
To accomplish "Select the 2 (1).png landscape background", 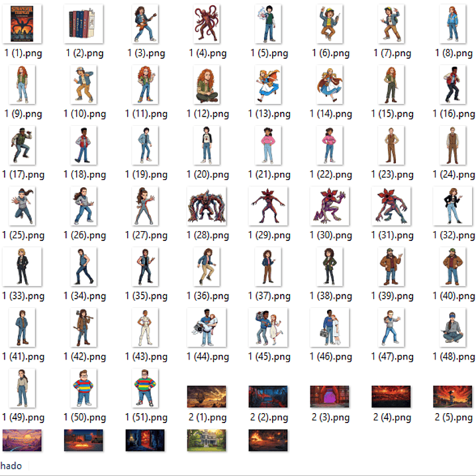I will (x=207, y=397).
